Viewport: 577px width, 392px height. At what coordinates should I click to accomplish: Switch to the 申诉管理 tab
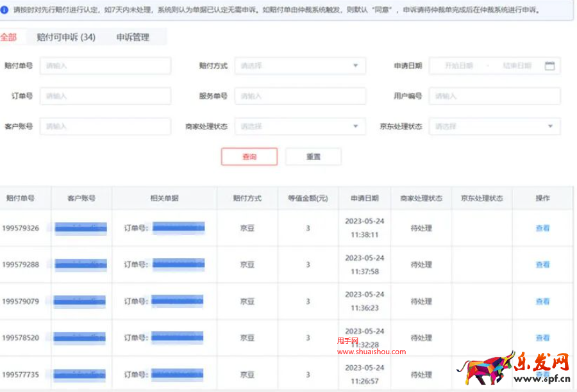[133, 37]
